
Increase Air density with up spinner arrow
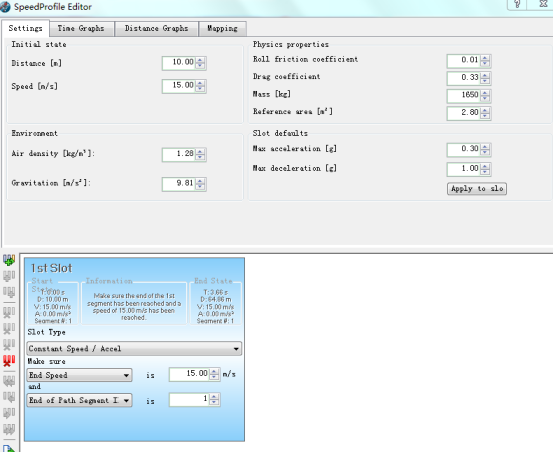point(200,151)
